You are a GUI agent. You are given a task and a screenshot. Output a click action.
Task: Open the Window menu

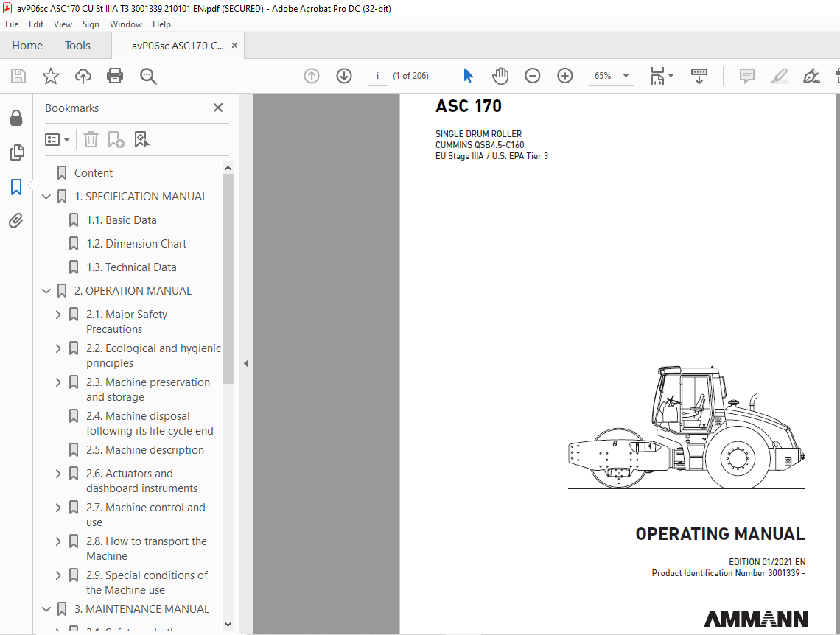point(126,24)
